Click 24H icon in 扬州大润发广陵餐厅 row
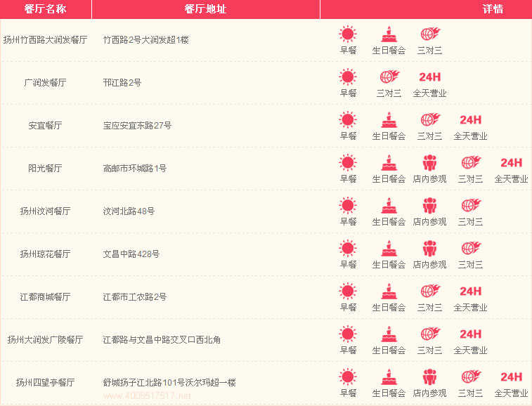 point(471,334)
